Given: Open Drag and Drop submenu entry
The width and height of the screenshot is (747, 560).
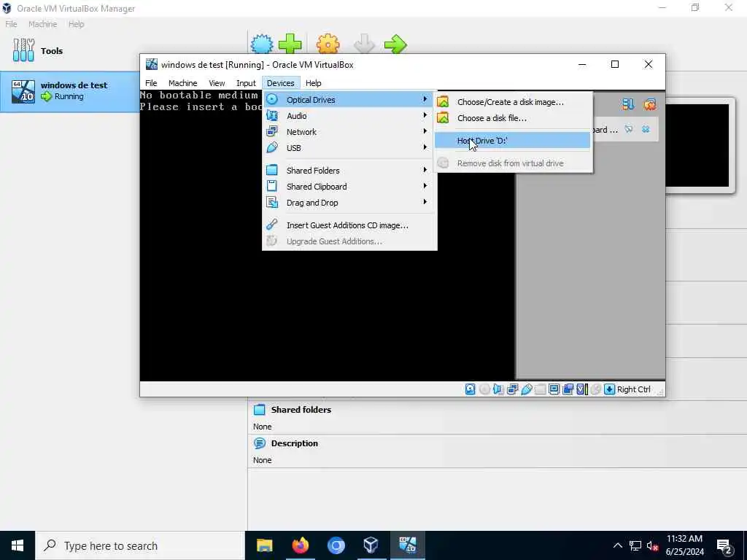Looking at the screenshot, I should click(x=349, y=203).
